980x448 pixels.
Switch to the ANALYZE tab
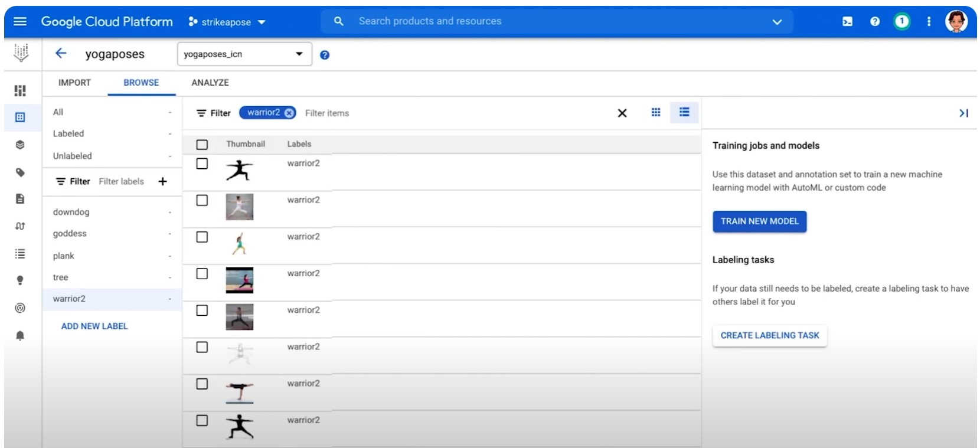[x=210, y=83]
